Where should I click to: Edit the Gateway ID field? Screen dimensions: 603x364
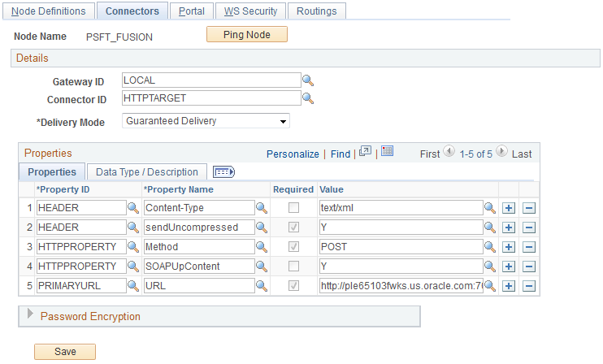(x=211, y=80)
